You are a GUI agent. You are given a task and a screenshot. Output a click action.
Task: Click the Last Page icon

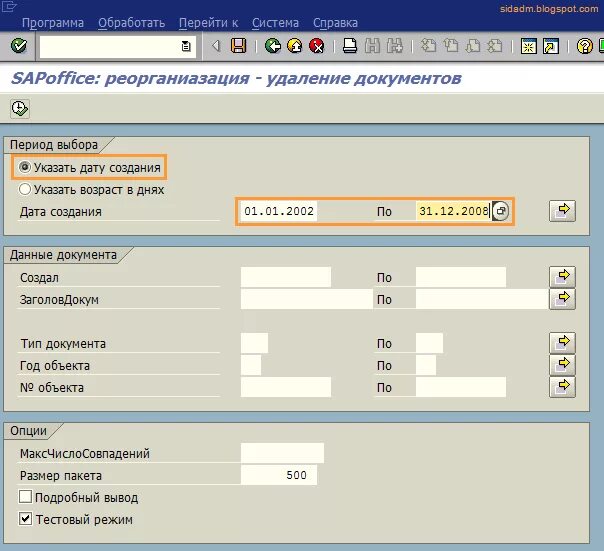495,46
